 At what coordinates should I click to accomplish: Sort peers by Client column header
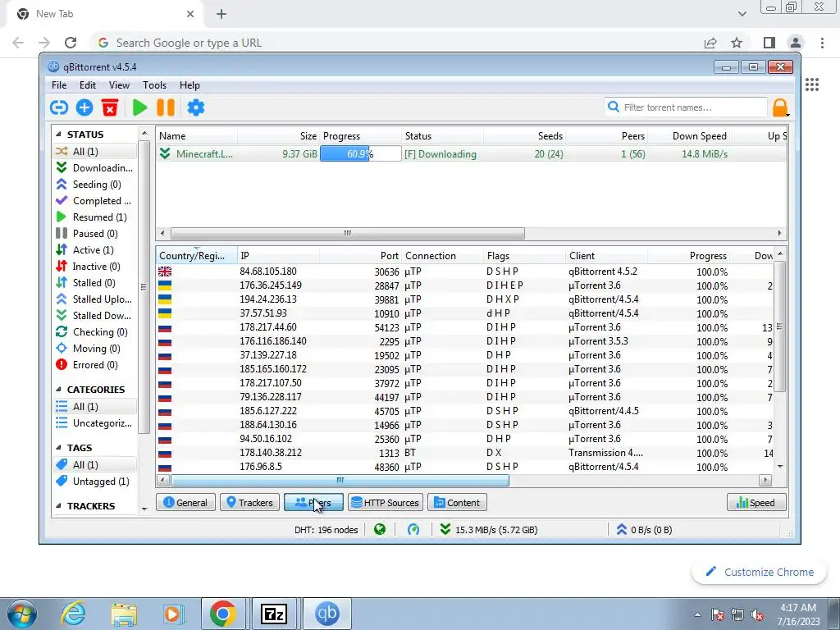(x=606, y=256)
